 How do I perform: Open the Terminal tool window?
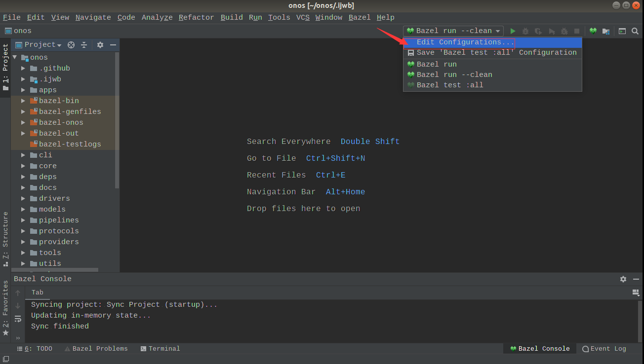[x=160, y=349]
